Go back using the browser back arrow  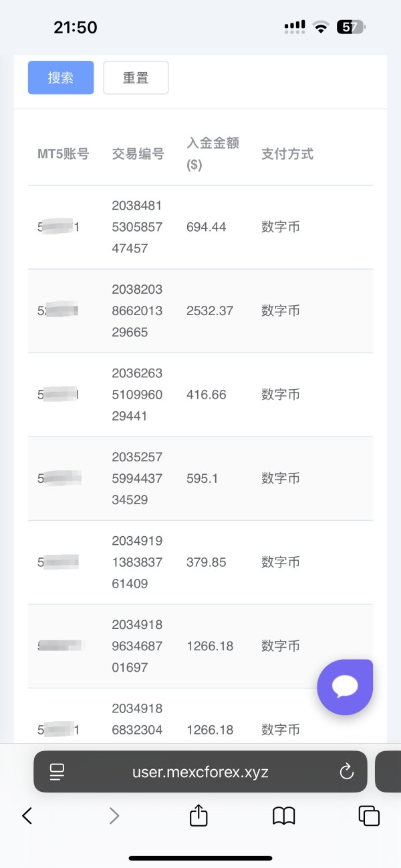pyautogui.click(x=27, y=815)
